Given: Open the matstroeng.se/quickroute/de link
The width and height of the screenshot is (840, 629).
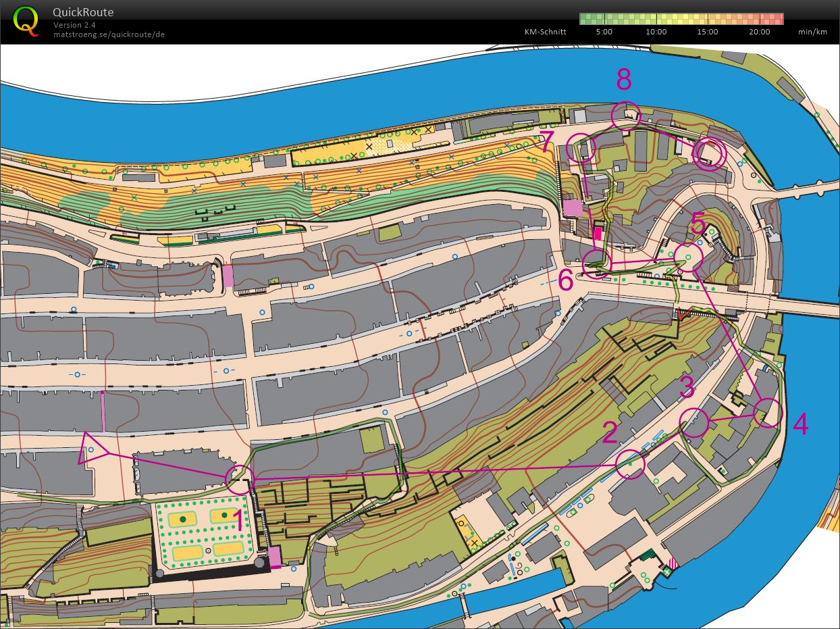Looking at the screenshot, I should [109, 34].
